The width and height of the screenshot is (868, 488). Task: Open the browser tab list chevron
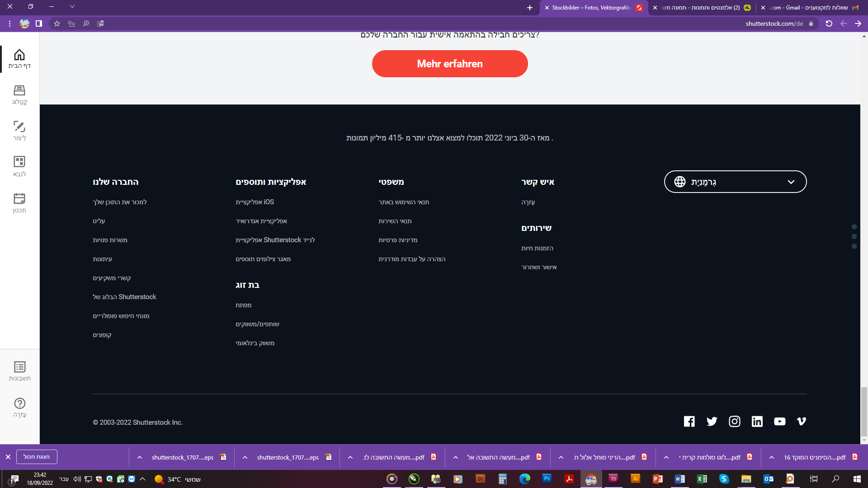[72, 7]
